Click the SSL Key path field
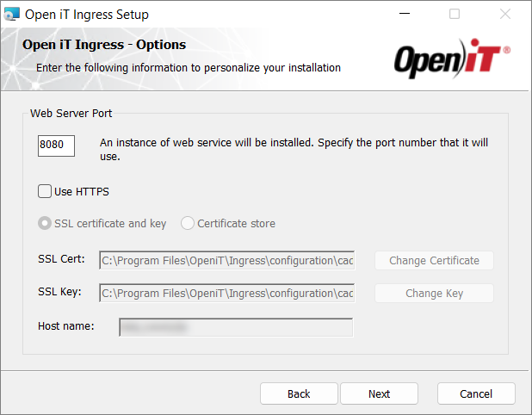Image resolution: width=532 pixels, height=415 pixels. 227,294
